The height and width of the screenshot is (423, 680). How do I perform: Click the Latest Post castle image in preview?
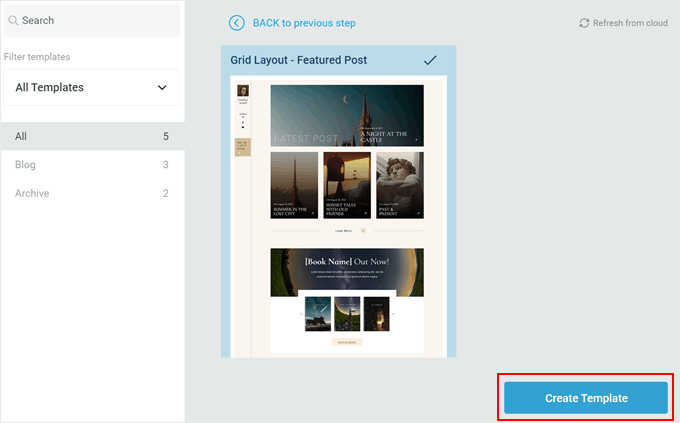pos(347,115)
